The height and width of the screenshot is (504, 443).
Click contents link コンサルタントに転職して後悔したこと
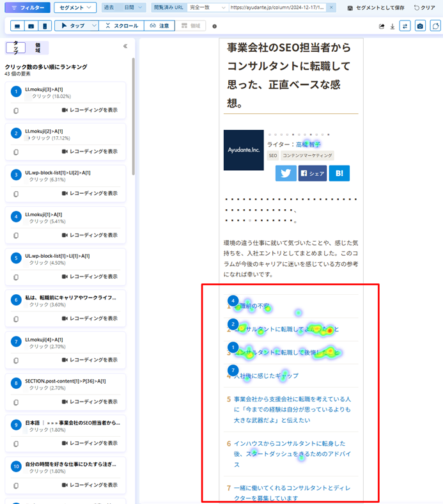click(x=286, y=352)
